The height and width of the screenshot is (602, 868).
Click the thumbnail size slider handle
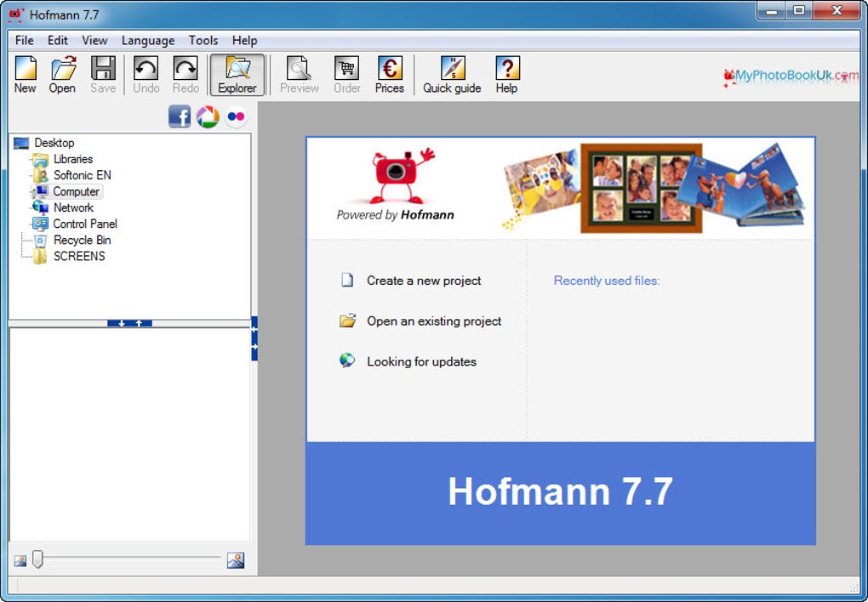pos(37,559)
